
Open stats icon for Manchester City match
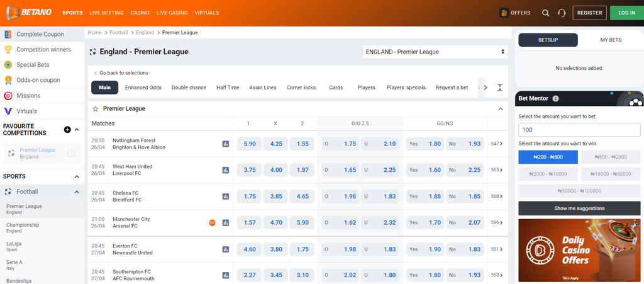226,223
